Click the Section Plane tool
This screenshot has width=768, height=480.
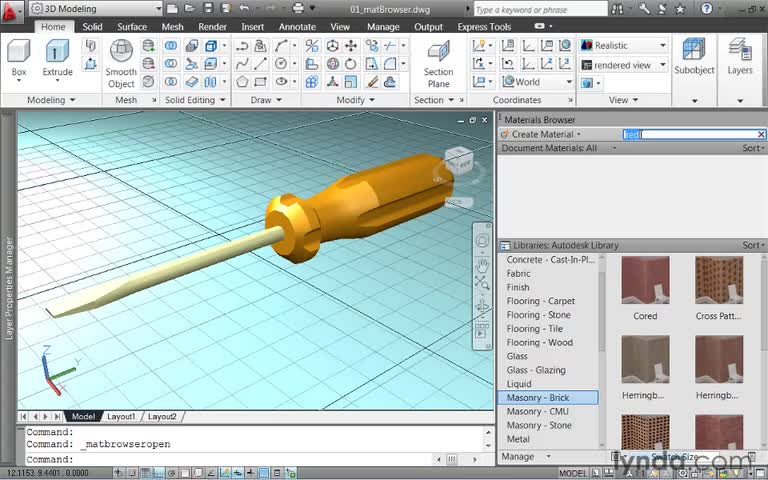tap(438, 64)
